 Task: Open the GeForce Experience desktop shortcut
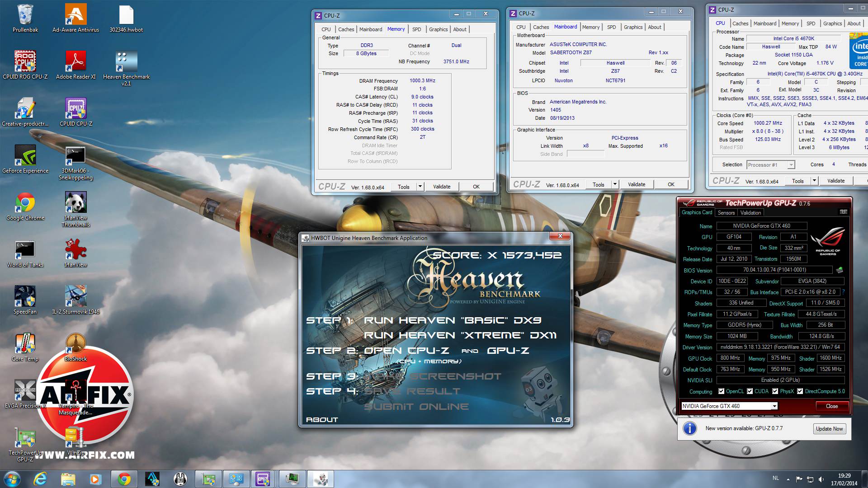pyautogui.click(x=25, y=159)
